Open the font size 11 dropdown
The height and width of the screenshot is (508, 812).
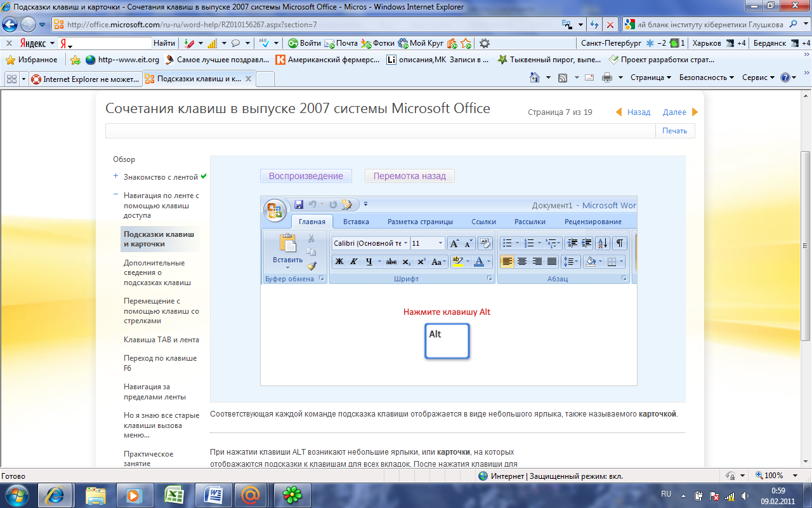(441, 243)
